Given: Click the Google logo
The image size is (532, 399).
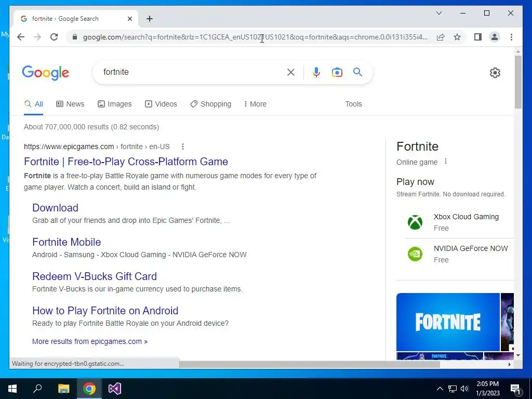Looking at the screenshot, I should 46,73.
